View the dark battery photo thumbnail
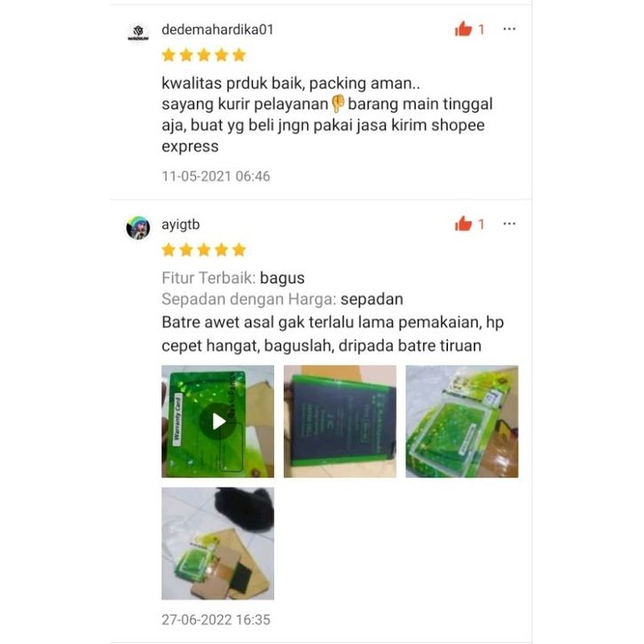 point(340,421)
